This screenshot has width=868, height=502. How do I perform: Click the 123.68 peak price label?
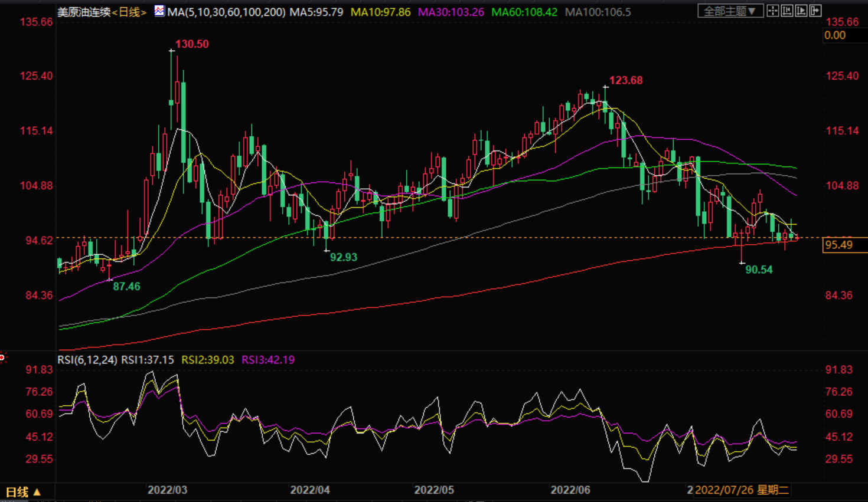click(x=626, y=80)
